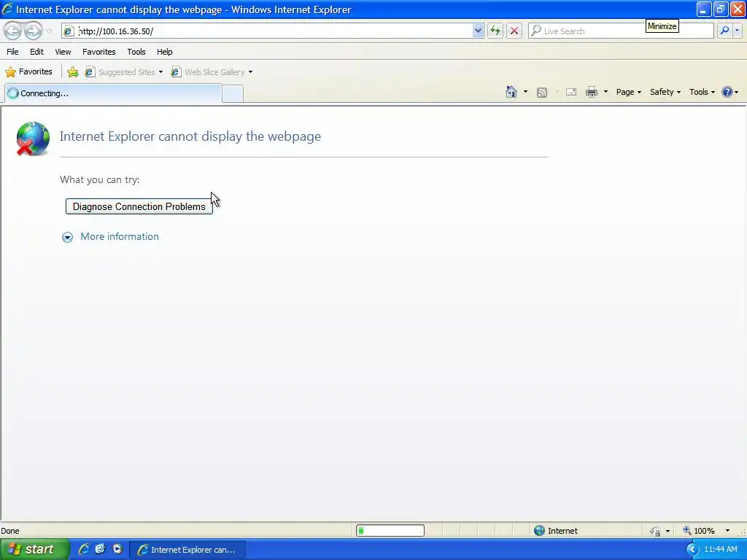This screenshot has width=747, height=560.
Task: Click the blue Help question icon
Action: [727, 92]
